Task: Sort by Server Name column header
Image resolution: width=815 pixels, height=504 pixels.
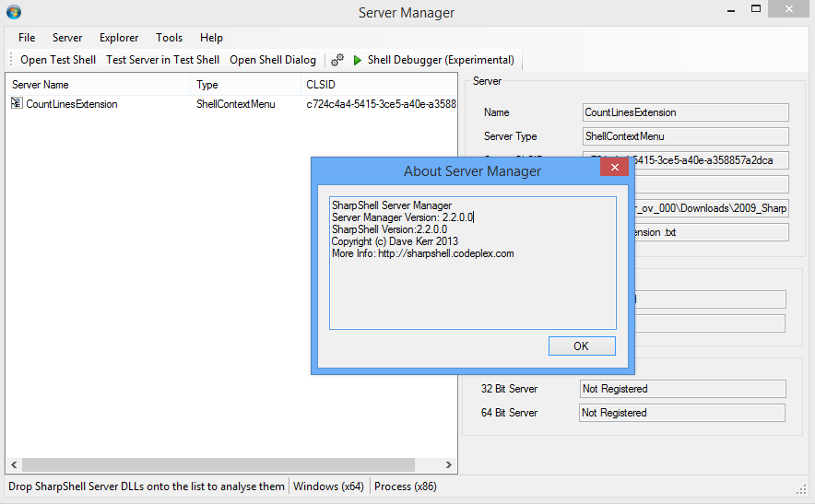Action: (99, 84)
